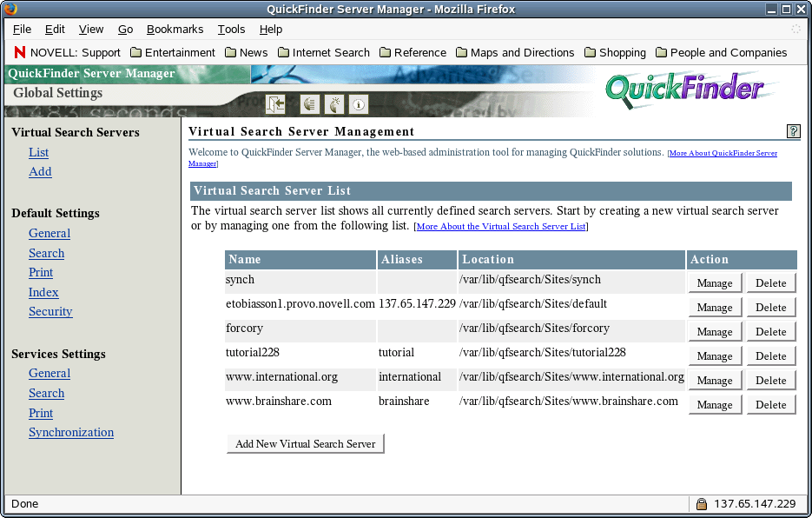This screenshot has height=518, width=812.
Task: Open Index link under Default Settings
Action: pos(43,292)
